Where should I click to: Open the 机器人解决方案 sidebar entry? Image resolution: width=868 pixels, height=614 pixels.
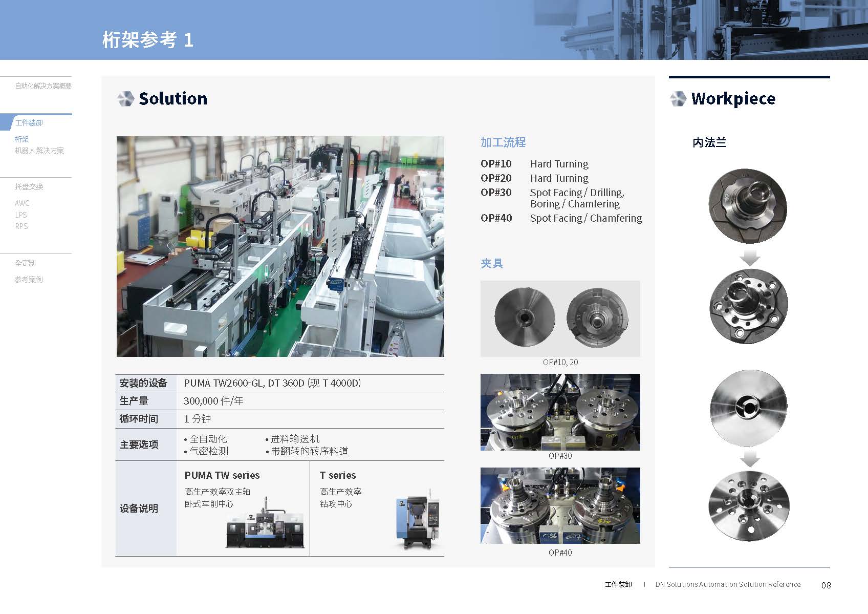39,151
